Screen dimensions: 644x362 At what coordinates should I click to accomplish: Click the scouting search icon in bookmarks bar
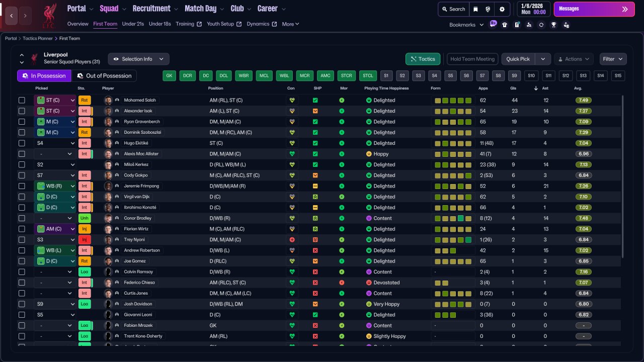pos(529,25)
